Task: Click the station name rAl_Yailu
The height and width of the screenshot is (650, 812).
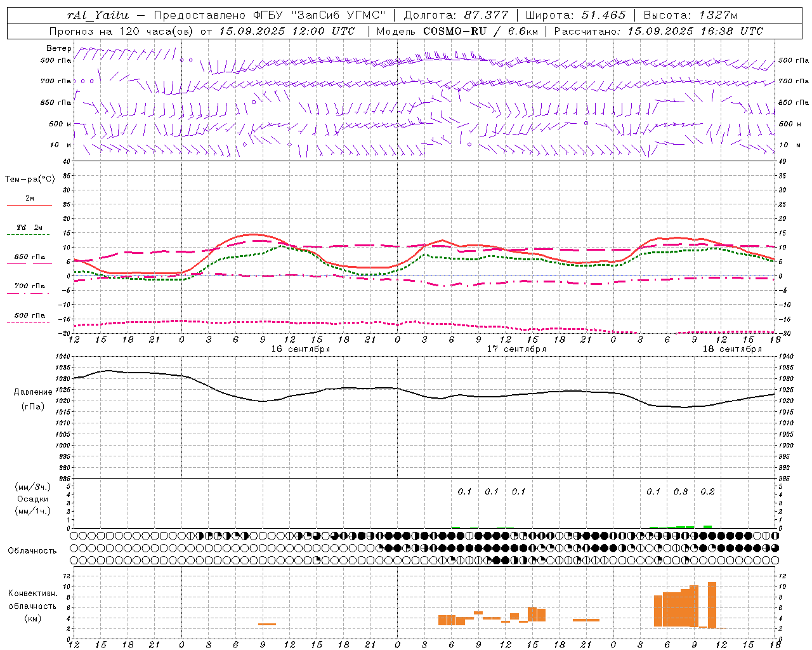Action: coord(98,15)
